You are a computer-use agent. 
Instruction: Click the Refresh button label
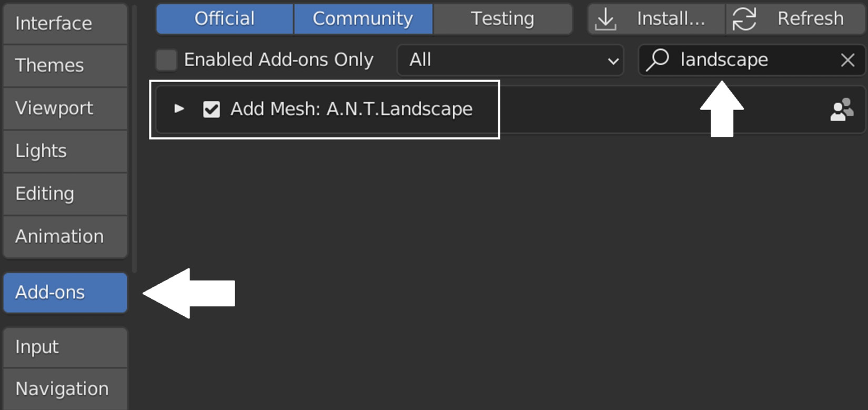pyautogui.click(x=810, y=19)
